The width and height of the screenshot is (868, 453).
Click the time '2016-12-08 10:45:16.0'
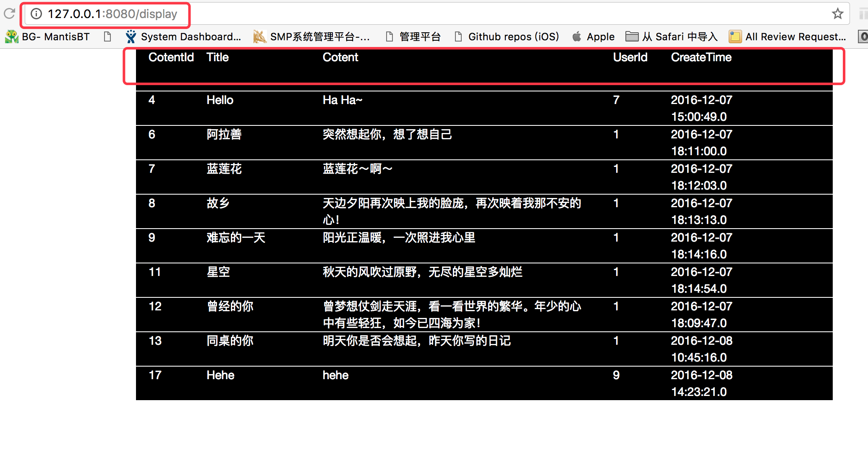coord(701,349)
